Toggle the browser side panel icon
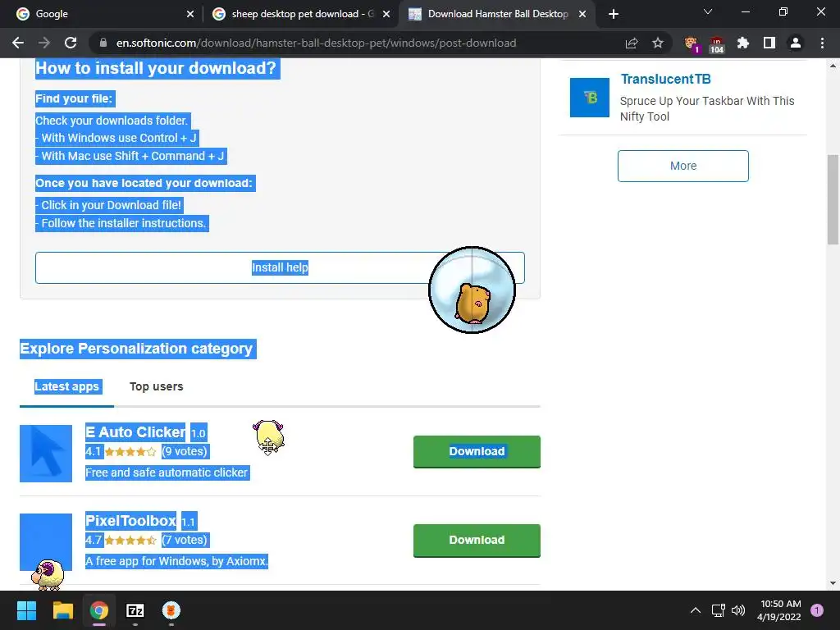 click(769, 43)
